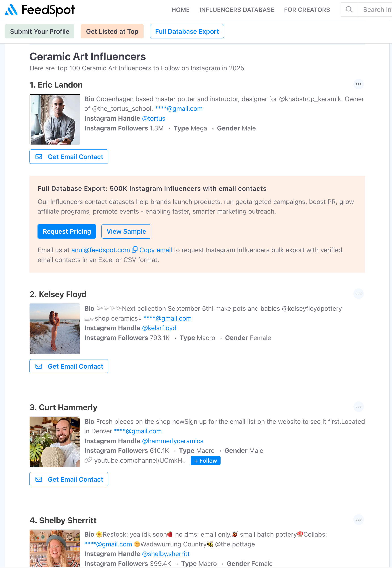
Task: Open more options for Eric Landon
Action: (358, 84)
